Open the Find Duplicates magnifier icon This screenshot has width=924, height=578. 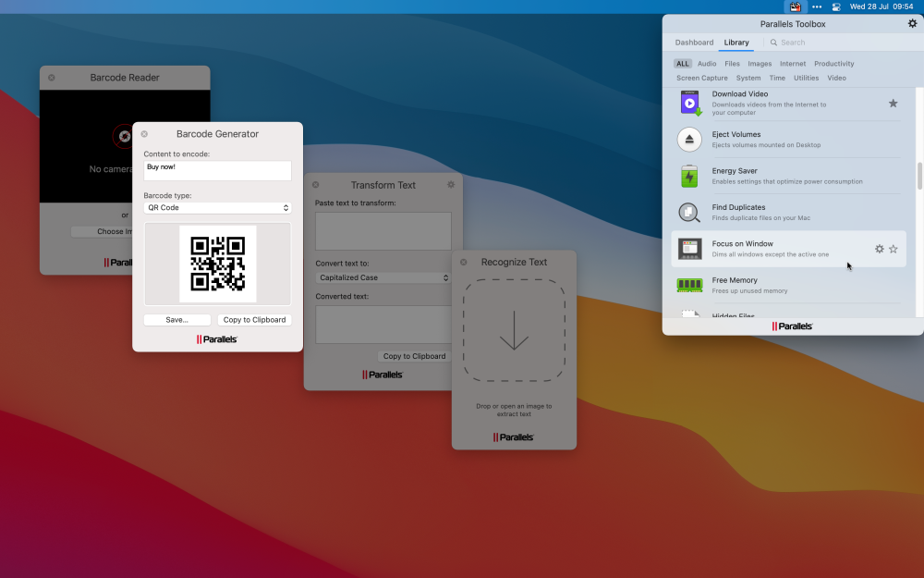tap(689, 213)
